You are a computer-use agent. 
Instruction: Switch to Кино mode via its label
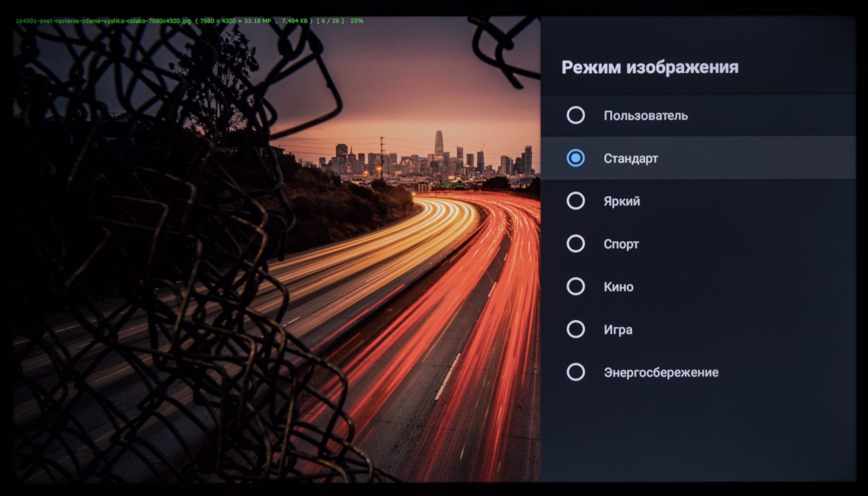click(x=618, y=287)
